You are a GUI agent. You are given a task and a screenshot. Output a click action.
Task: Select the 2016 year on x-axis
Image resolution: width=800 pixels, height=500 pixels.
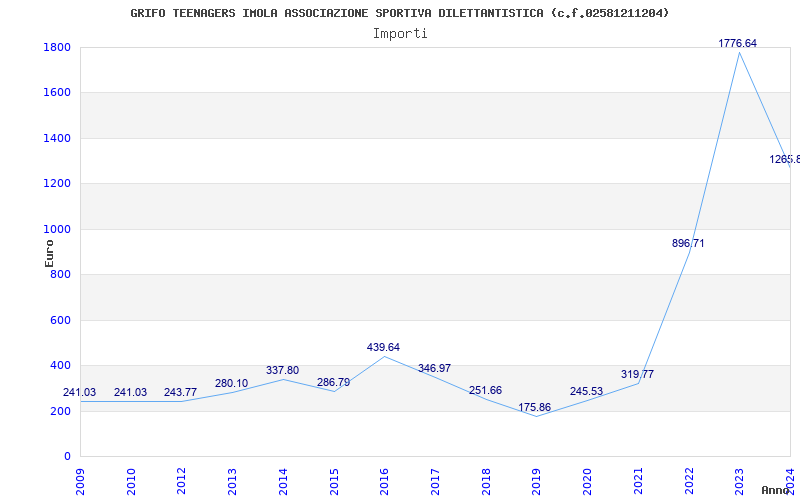click(x=384, y=479)
